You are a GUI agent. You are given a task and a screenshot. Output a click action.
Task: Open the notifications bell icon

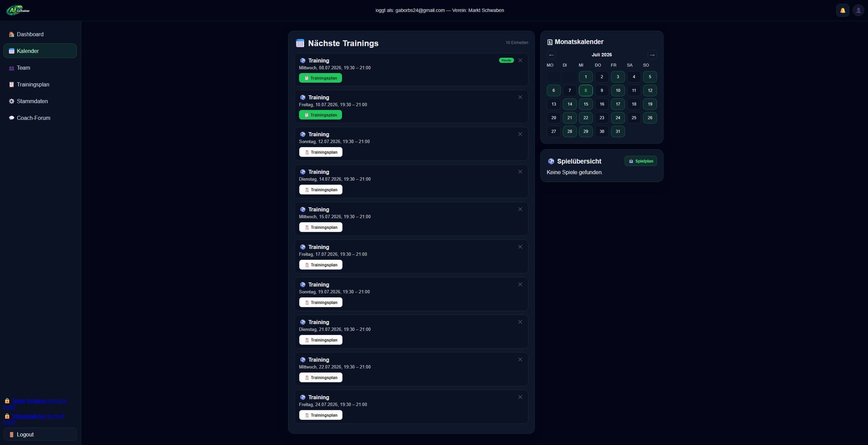[842, 10]
